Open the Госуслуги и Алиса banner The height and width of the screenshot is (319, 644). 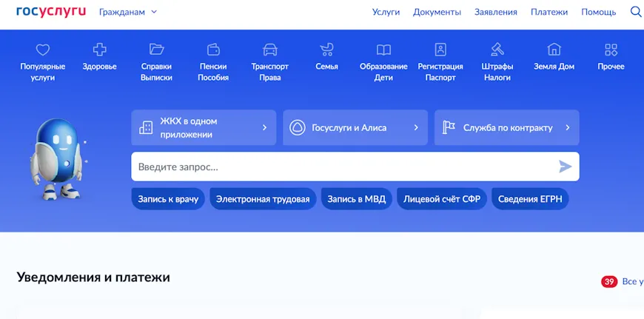(x=355, y=127)
